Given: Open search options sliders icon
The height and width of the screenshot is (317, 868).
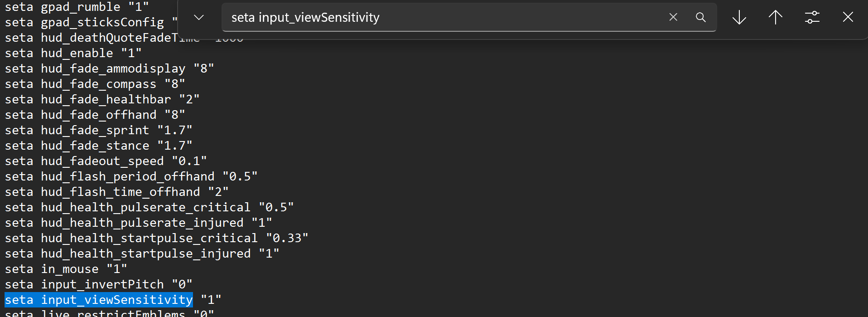Looking at the screenshot, I should pyautogui.click(x=812, y=17).
